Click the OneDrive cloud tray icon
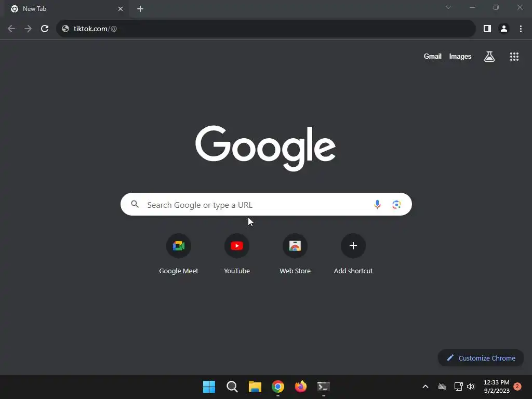The width and height of the screenshot is (532, 399). coord(442,387)
